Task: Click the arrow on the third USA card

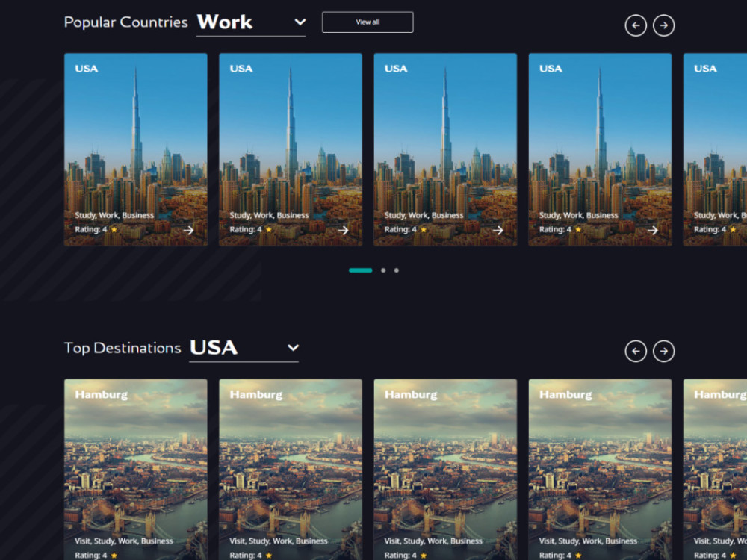Action: (x=498, y=231)
